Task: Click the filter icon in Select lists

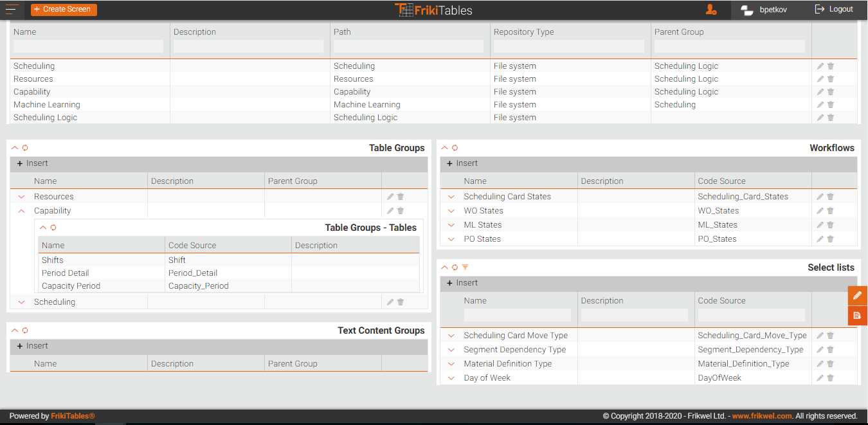Action: 466,267
